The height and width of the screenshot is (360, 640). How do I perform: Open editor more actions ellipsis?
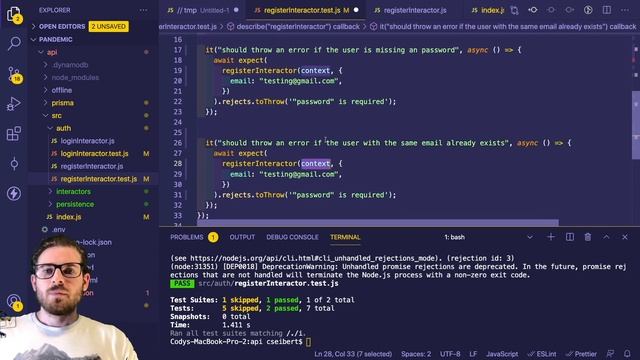tap(624, 10)
